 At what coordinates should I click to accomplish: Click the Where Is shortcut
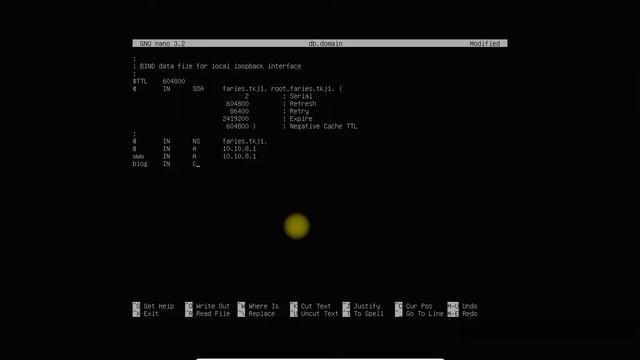click(258, 306)
